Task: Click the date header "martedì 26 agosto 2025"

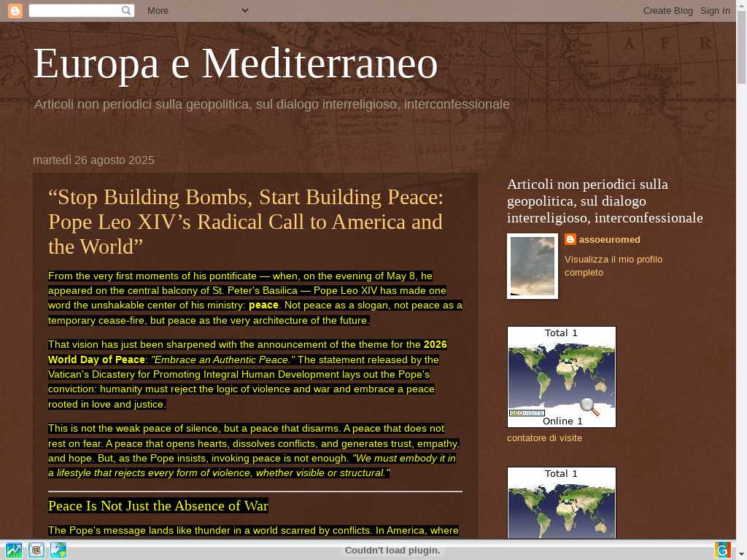Action: click(93, 160)
